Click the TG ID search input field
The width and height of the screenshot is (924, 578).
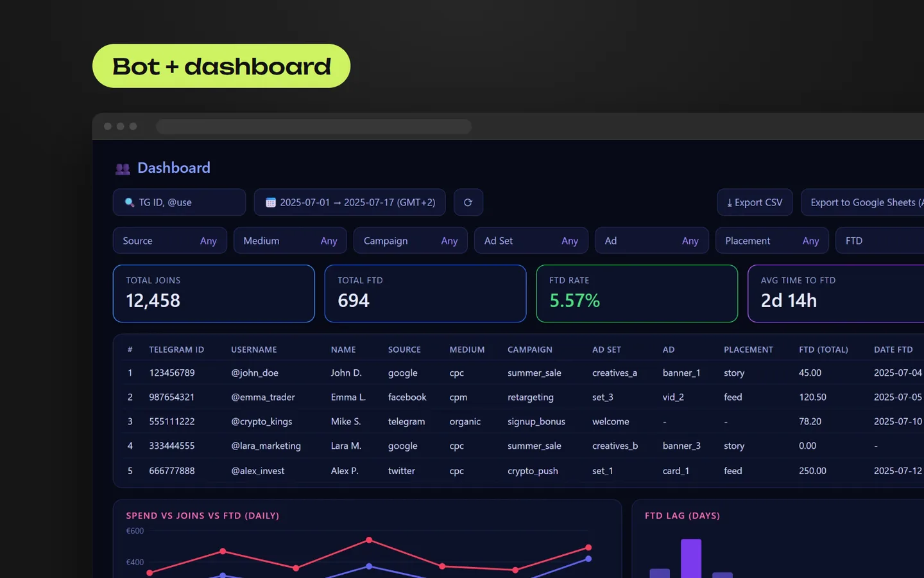point(179,202)
